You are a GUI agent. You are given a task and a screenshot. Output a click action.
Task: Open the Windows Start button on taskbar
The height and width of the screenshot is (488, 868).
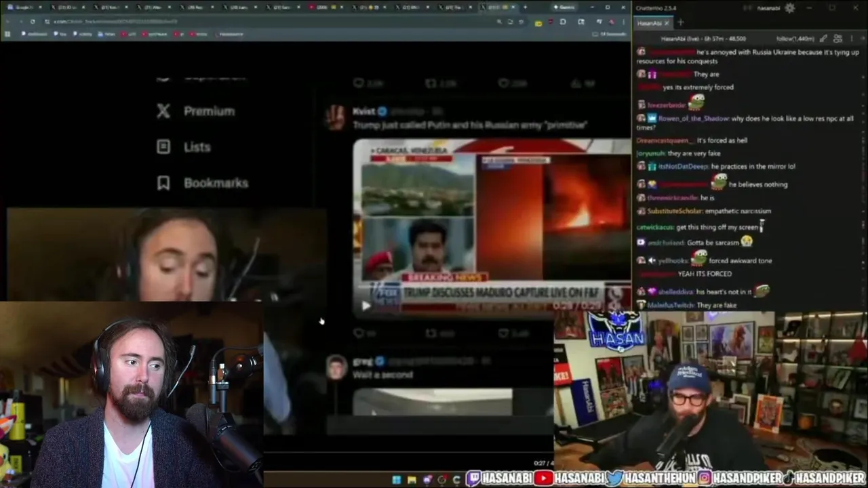tap(396, 479)
